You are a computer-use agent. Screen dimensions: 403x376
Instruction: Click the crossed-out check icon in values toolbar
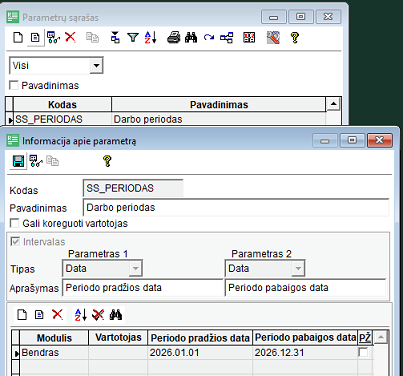tap(98, 314)
